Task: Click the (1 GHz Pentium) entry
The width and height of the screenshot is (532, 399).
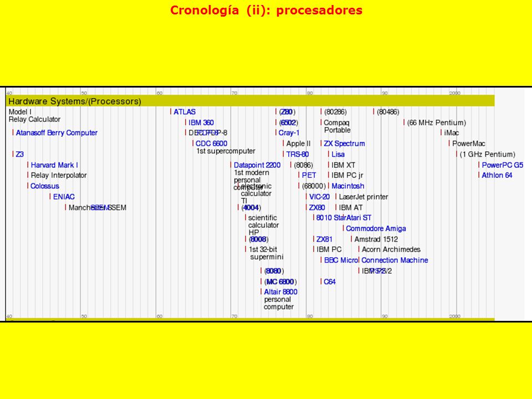Action: 487,155
